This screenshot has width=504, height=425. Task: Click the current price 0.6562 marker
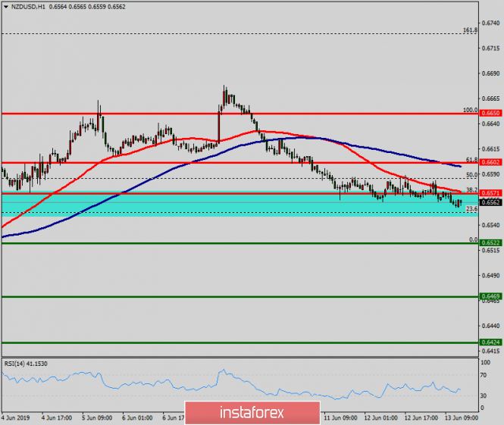489,202
